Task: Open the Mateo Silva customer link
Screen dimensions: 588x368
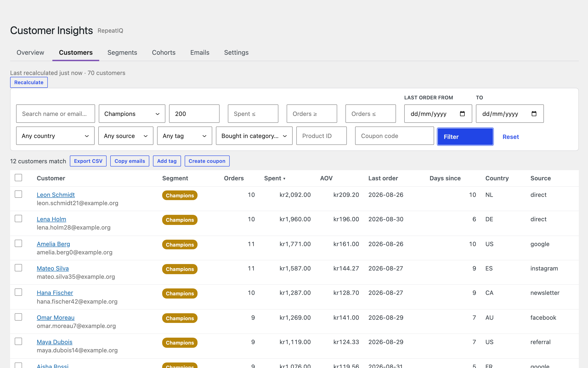Action: (x=53, y=268)
